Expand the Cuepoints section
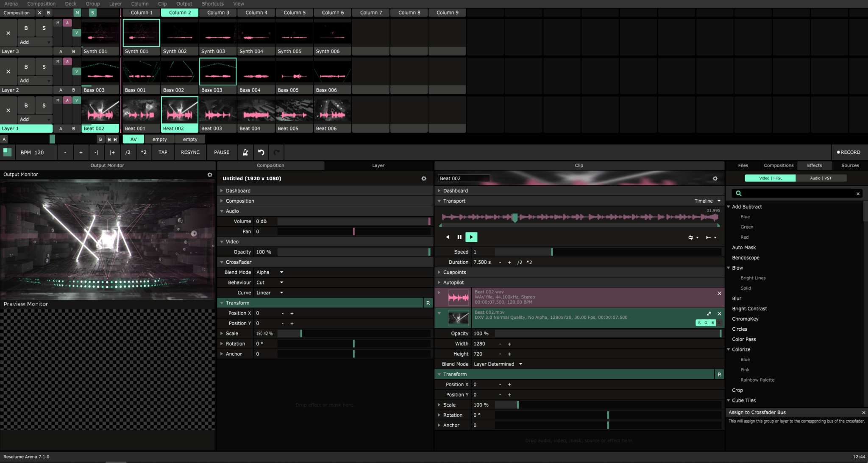 (x=440, y=272)
